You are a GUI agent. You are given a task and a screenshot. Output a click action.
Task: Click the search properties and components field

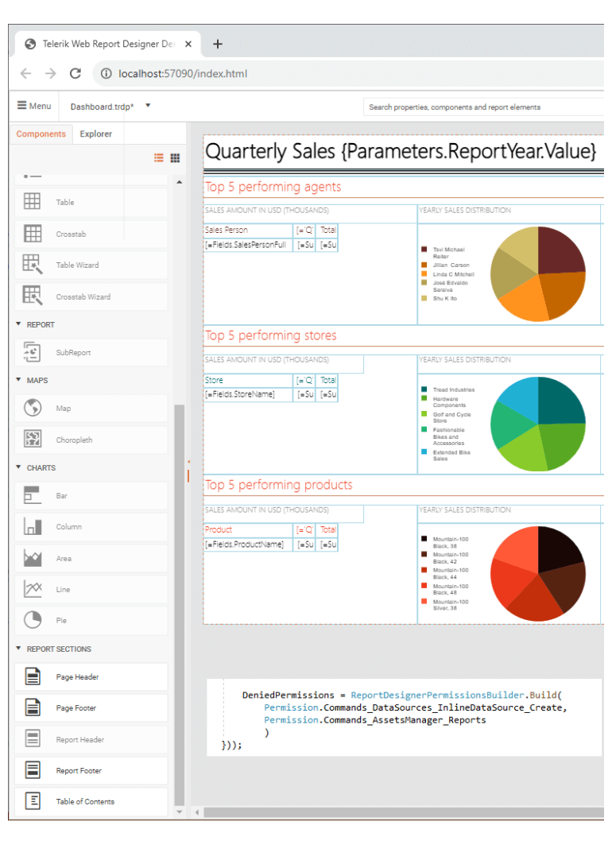(483, 107)
